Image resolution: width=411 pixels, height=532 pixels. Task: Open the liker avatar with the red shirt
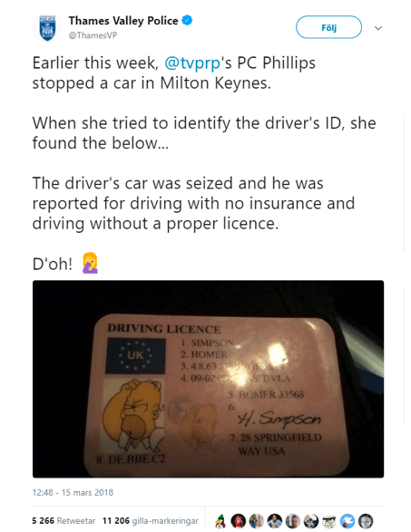(238, 521)
